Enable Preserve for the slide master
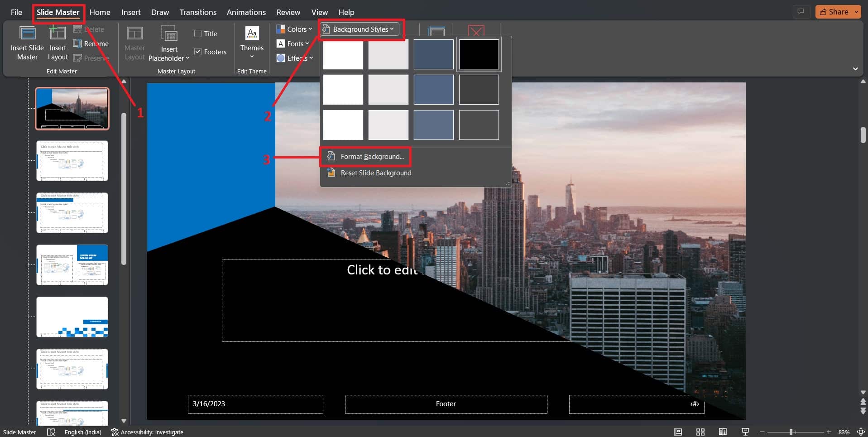This screenshot has width=868, height=437. 77,58
